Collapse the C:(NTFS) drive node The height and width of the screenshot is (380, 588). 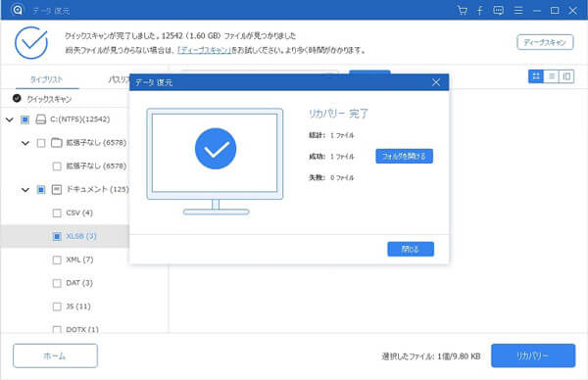(10, 119)
